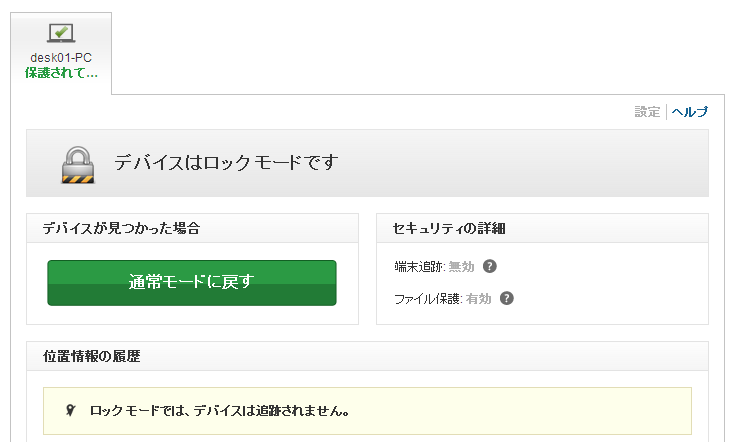738x442 pixels.
Task: Click the 有効 status value
Action: 478,298
